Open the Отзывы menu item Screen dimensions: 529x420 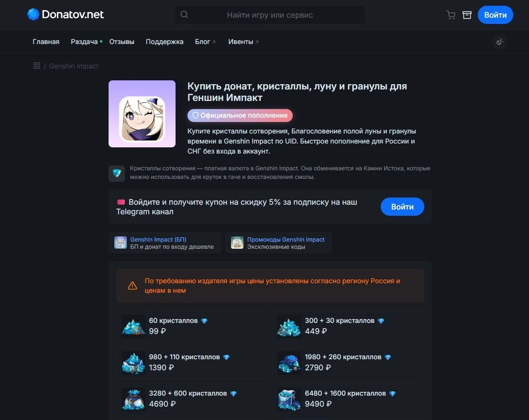122,42
